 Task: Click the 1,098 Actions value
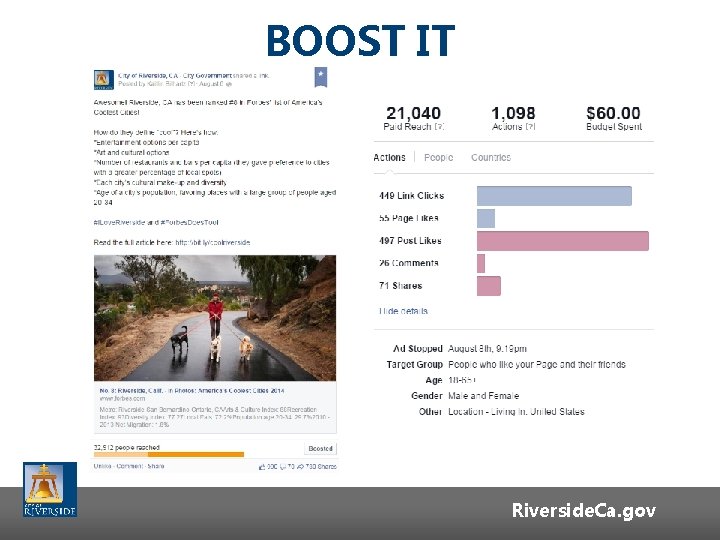click(x=513, y=113)
